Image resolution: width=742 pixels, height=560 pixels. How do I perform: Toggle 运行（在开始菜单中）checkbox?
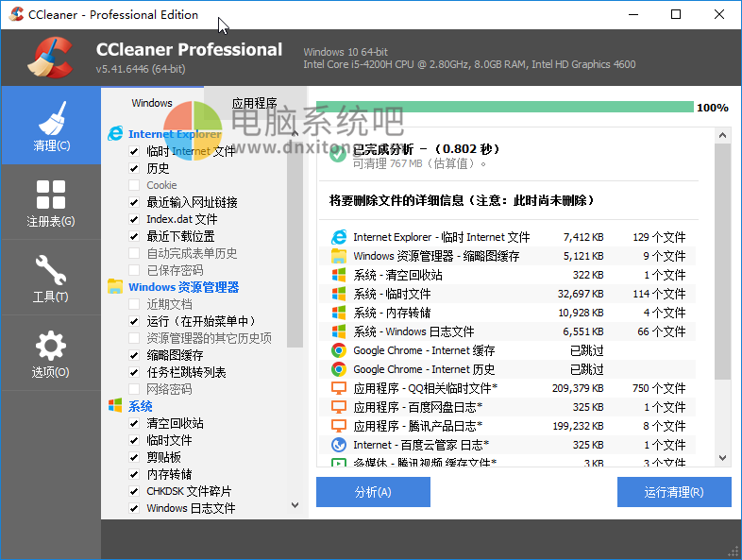point(134,321)
